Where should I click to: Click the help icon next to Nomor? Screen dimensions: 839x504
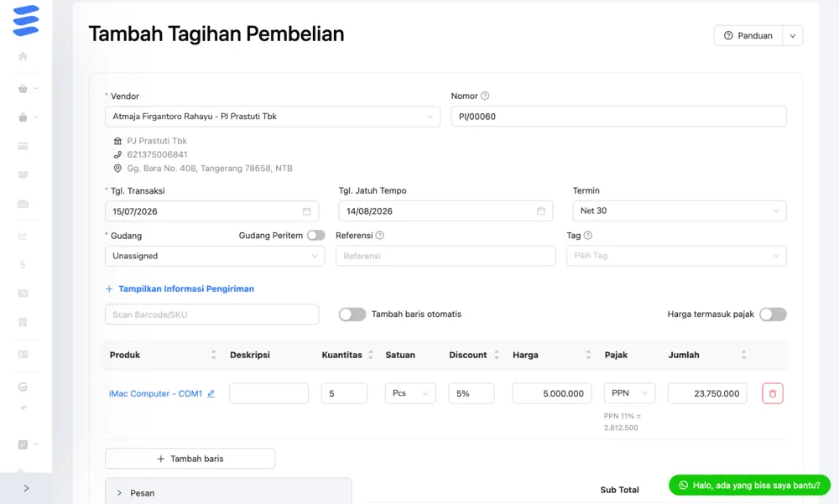coord(485,96)
